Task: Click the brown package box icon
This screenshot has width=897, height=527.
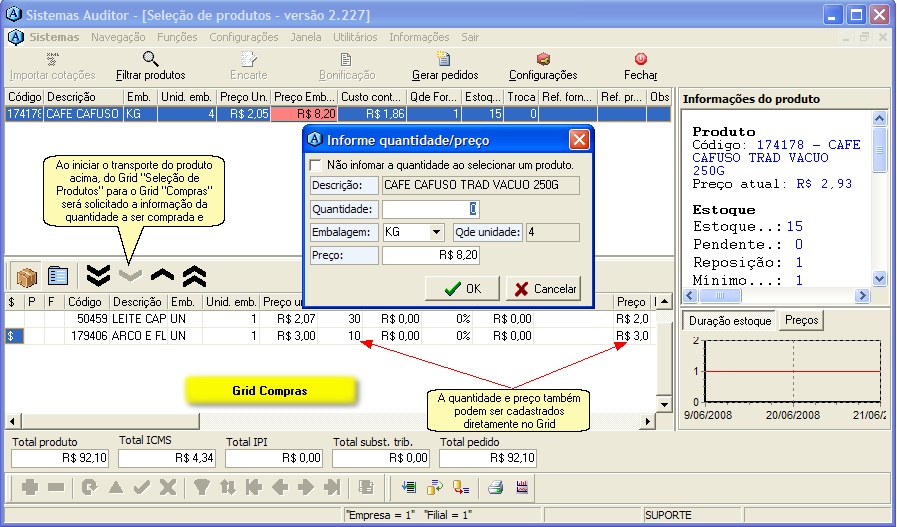Action: tap(27, 276)
